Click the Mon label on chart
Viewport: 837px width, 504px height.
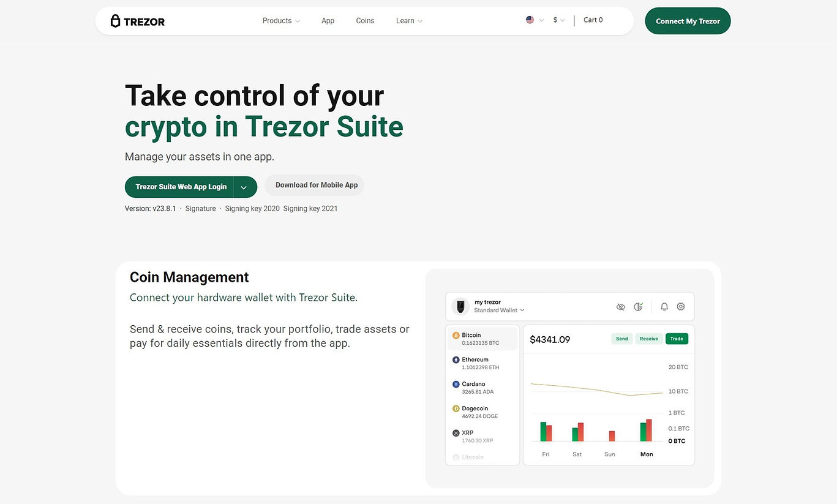(647, 454)
